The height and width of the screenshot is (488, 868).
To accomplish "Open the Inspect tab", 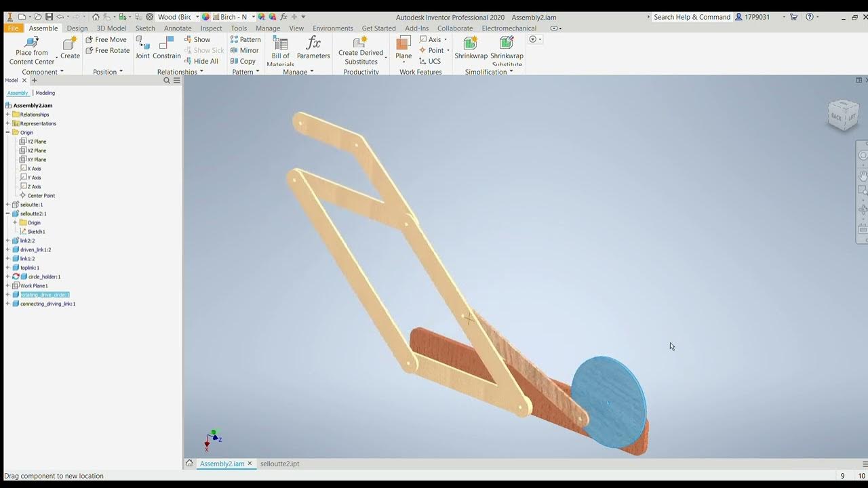I will click(x=211, y=28).
